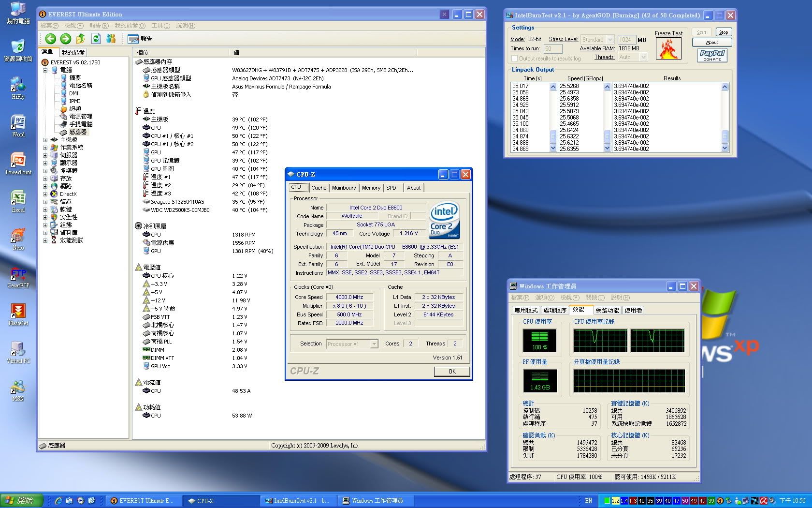This screenshot has height=508, width=812.
Task: Click the 使用者 users tab in Task Manager
Action: (x=633, y=311)
